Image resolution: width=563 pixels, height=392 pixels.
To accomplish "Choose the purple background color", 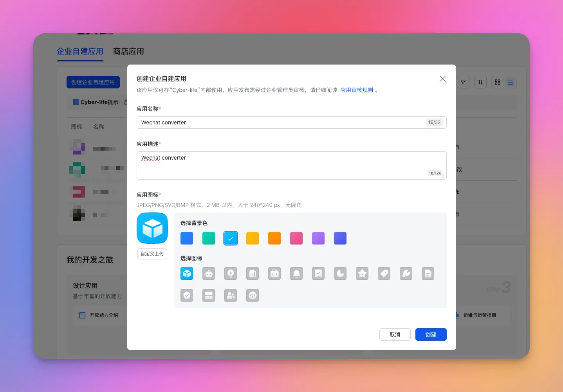I will (318, 238).
